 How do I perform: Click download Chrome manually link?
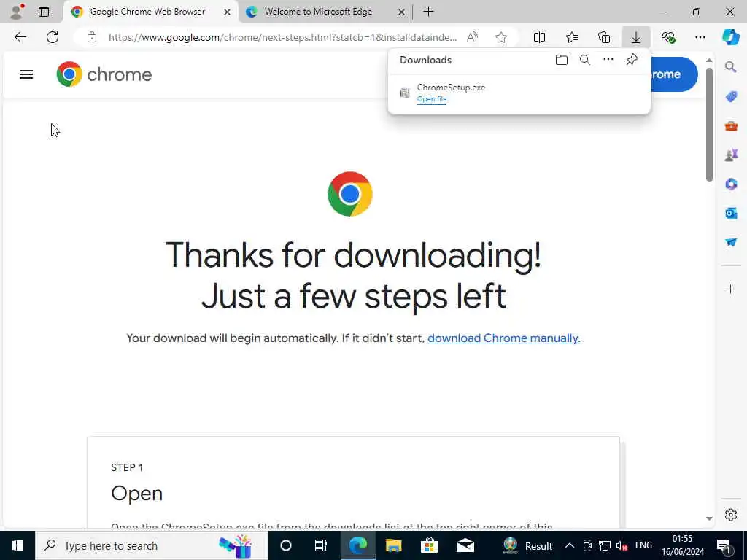tap(503, 338)
